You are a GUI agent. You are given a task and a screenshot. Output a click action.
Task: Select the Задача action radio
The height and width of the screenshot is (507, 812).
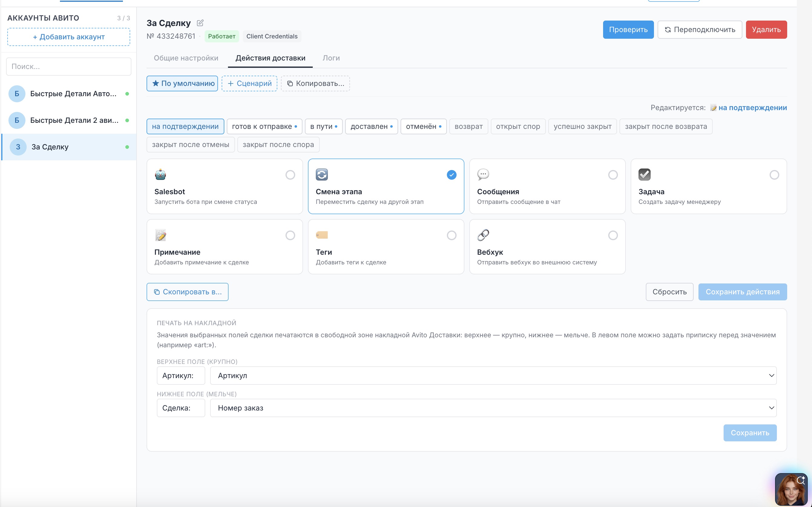[774, 175]
